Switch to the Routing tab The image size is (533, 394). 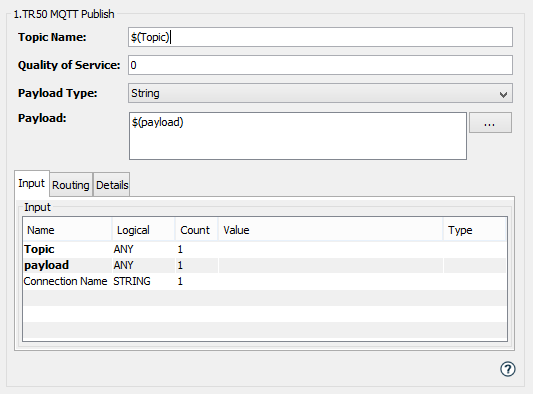pyautogui.click(x=71, y=185)
